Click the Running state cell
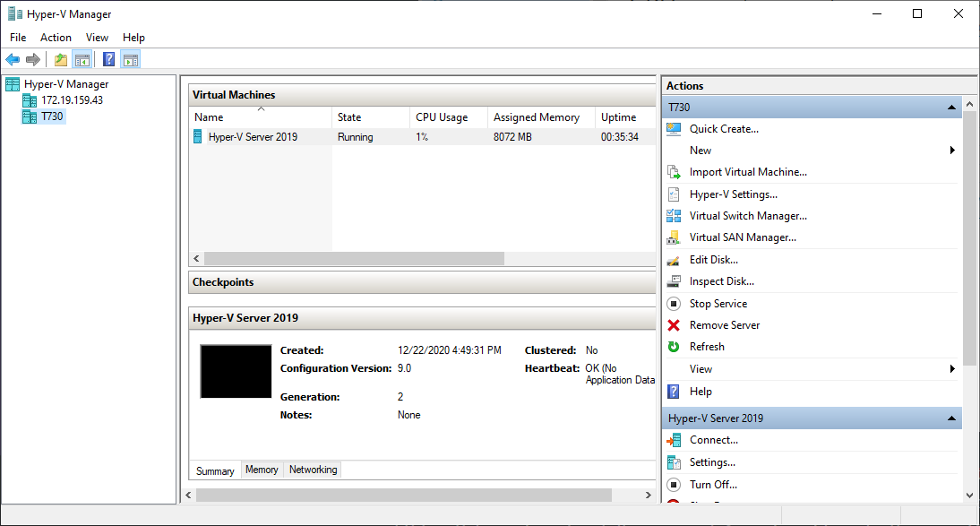The height and width of the screenshot is (526, 980). 355,137
